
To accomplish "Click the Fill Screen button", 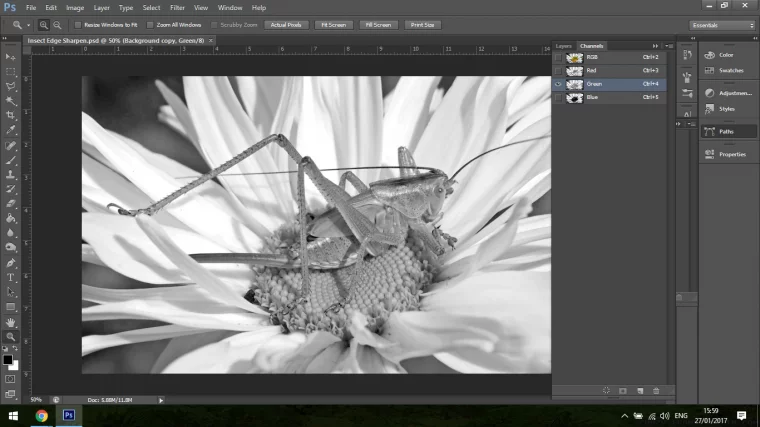I will pyautogui.click(x=378, y=25).
